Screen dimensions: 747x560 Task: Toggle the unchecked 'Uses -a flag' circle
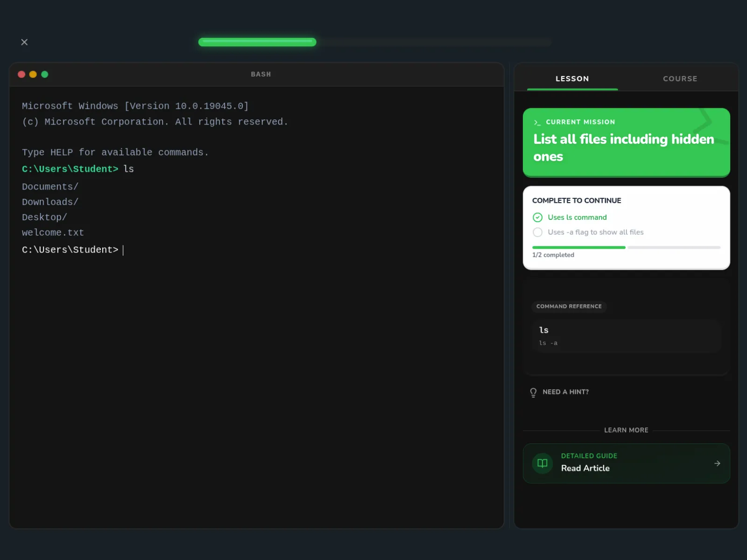[x=538, y=232]
